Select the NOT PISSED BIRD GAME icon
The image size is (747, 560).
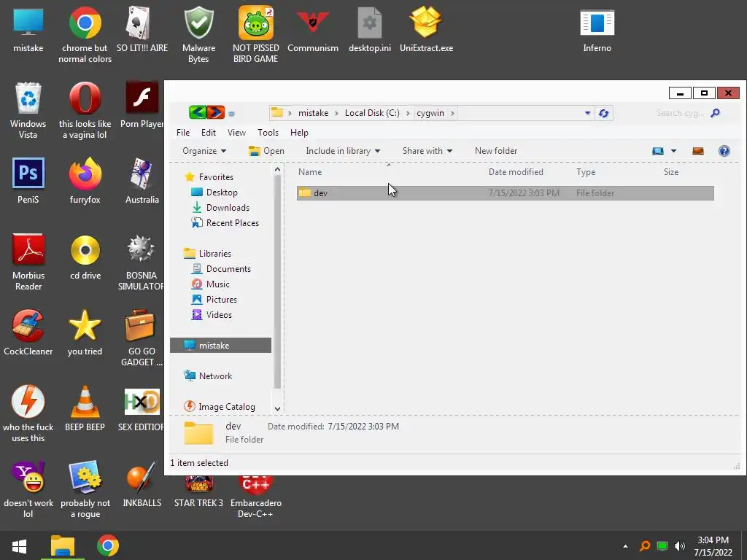coord(256,35)
